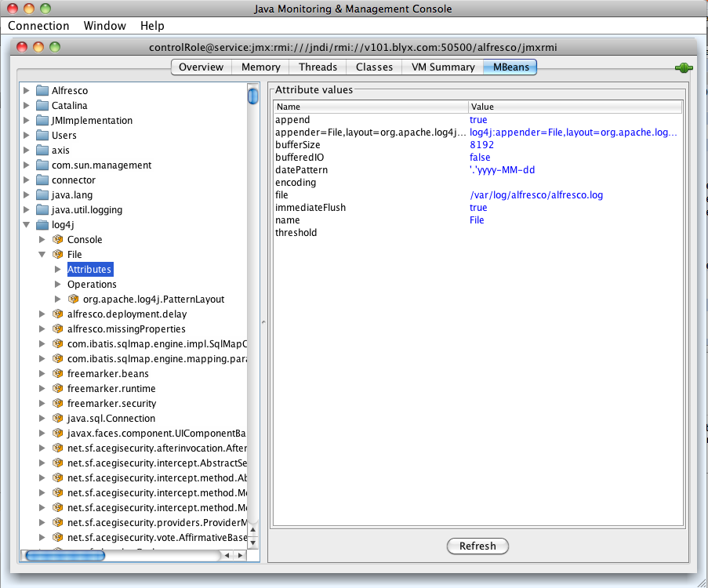This screenshot has height=588, width=708.
Task: Click the tree scroll up arrow
Action: (x=252, y=529)
